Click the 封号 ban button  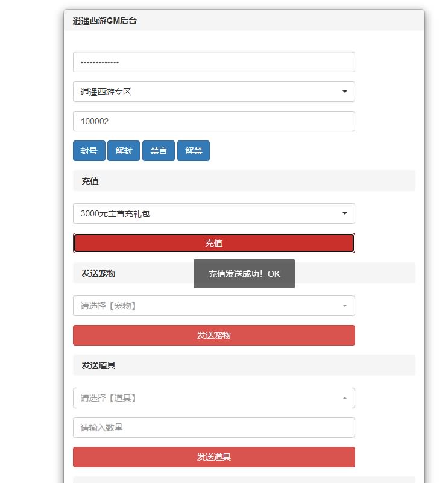pyautogui.click(x=89, y=151)
